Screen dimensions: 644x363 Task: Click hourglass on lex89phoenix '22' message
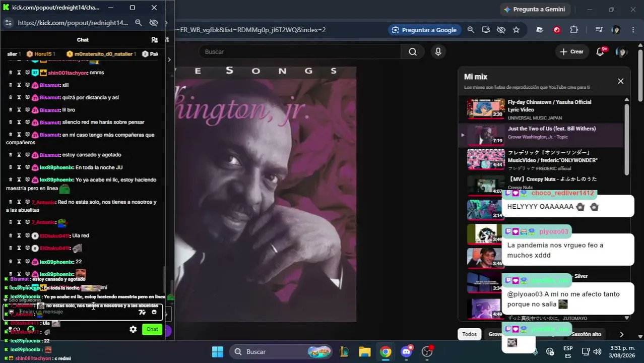(x=19, y=261)
